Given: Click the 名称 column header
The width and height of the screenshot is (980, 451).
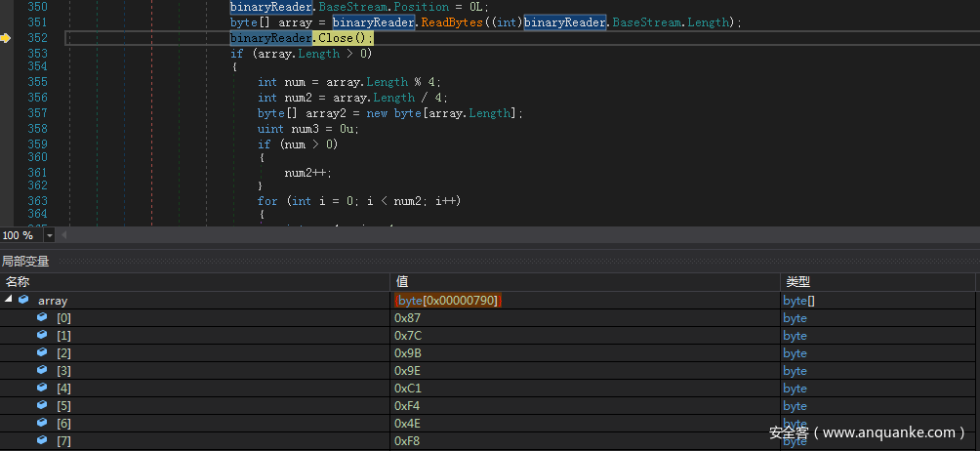Looking at the screenshot, I should point(18,281).
